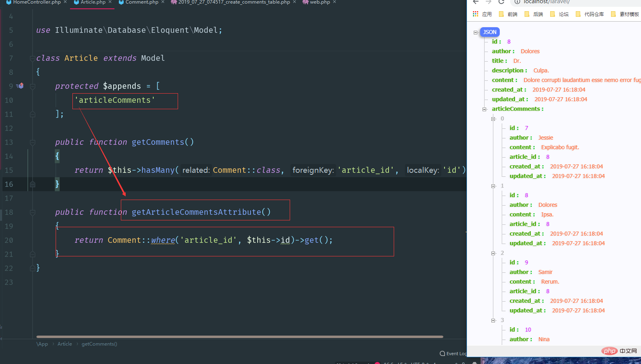The width and height of the screenshot is (641, 364).
Task: Open the 素材模板 bookmark folder
Action: click(x=625, y=14)
